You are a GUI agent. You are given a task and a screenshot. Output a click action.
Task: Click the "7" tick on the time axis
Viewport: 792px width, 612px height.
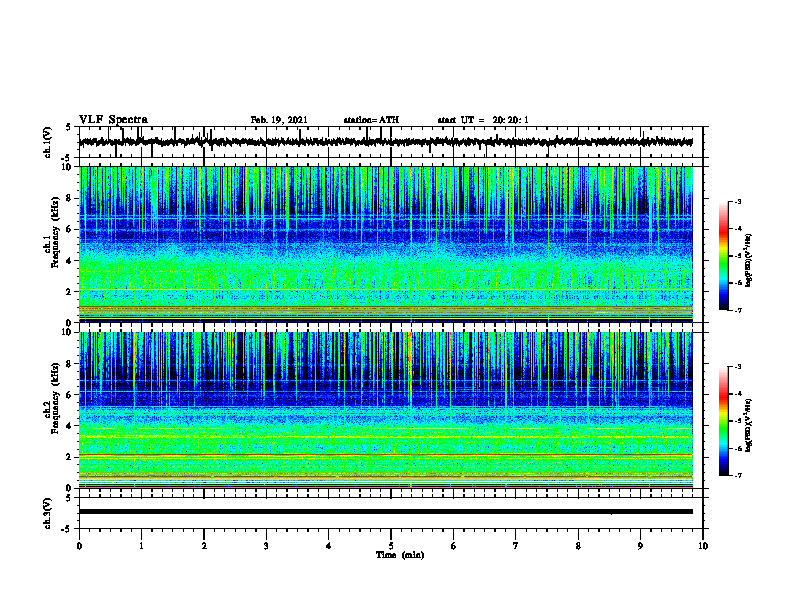click(x=516, y=546)
